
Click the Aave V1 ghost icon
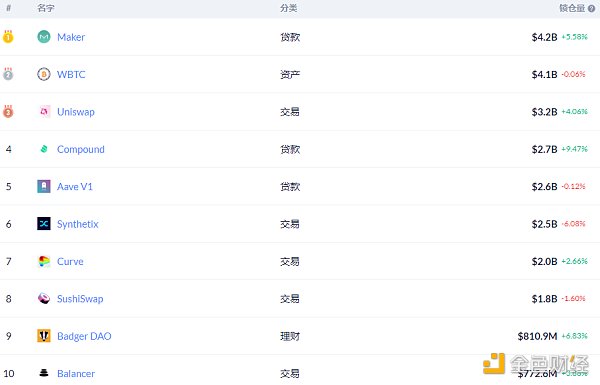point(44,186)
